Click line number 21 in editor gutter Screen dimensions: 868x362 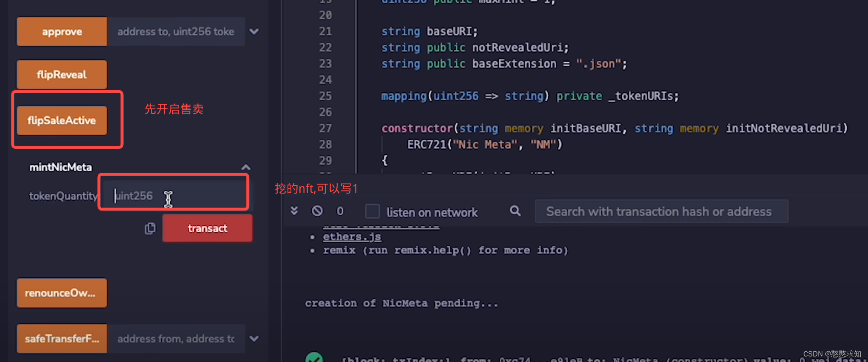tap(325, 31)
